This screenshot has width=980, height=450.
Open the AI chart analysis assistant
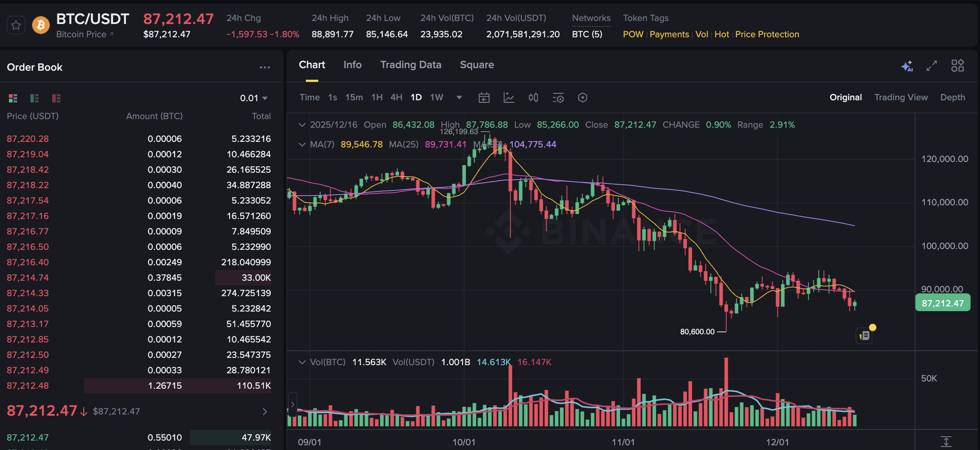[906, 66]
